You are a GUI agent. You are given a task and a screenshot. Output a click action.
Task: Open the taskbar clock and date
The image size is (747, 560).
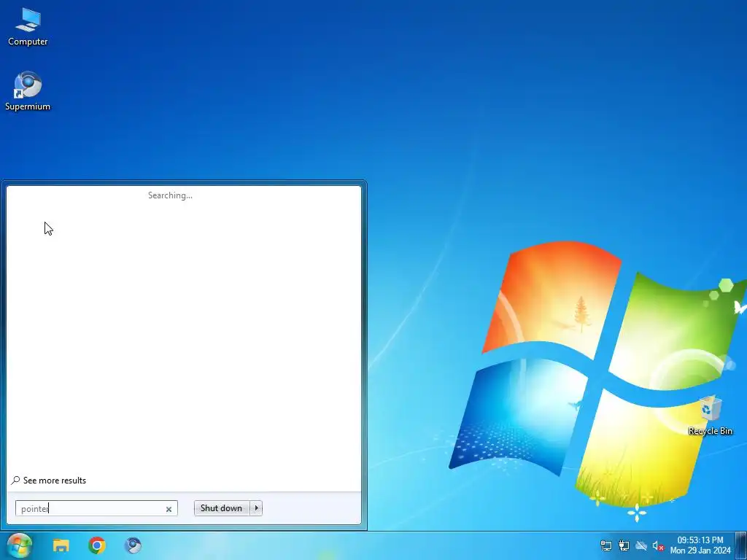[x=700, y=545]
